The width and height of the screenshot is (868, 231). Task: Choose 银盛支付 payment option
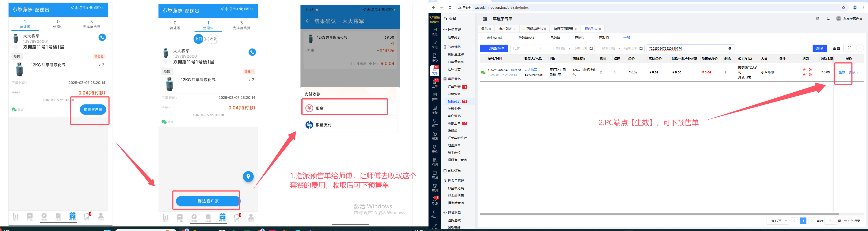pos(350,125)
